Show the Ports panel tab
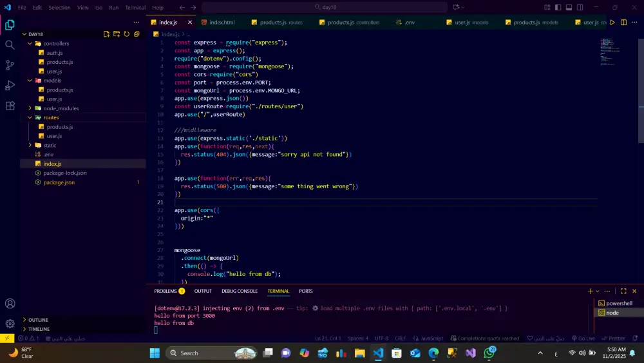Image resolution: width=644 pixels, height=363 pixels. click(305, 291)
